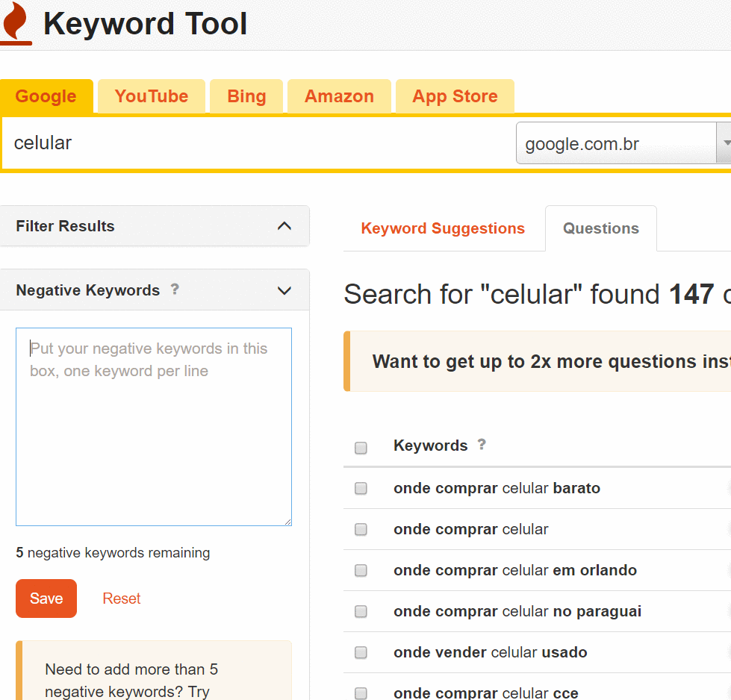Click the Need to add more than 5 negative keywords notice
Screen dimensions: 731x700
point(154,671)
